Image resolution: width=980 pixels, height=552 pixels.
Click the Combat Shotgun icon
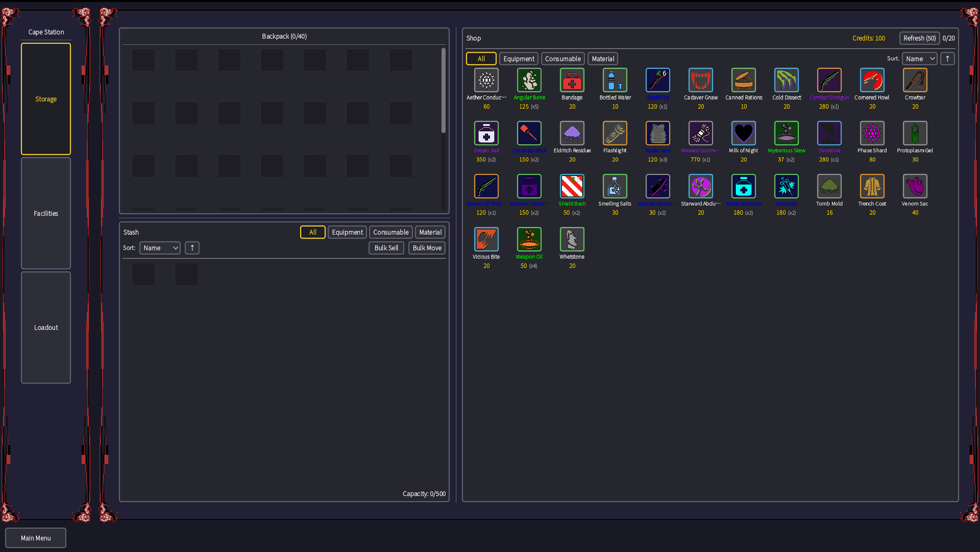(x=829, y=80)
